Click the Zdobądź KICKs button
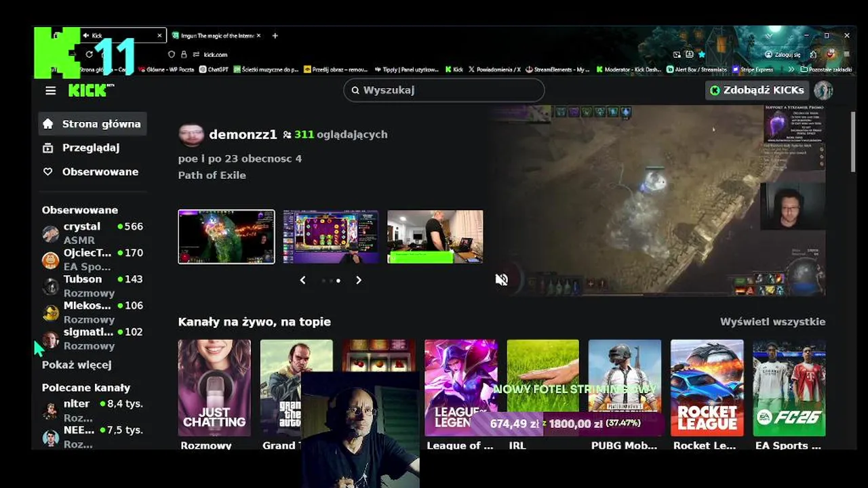The width and height of the screenshot is (868, 488). (757, 90)
